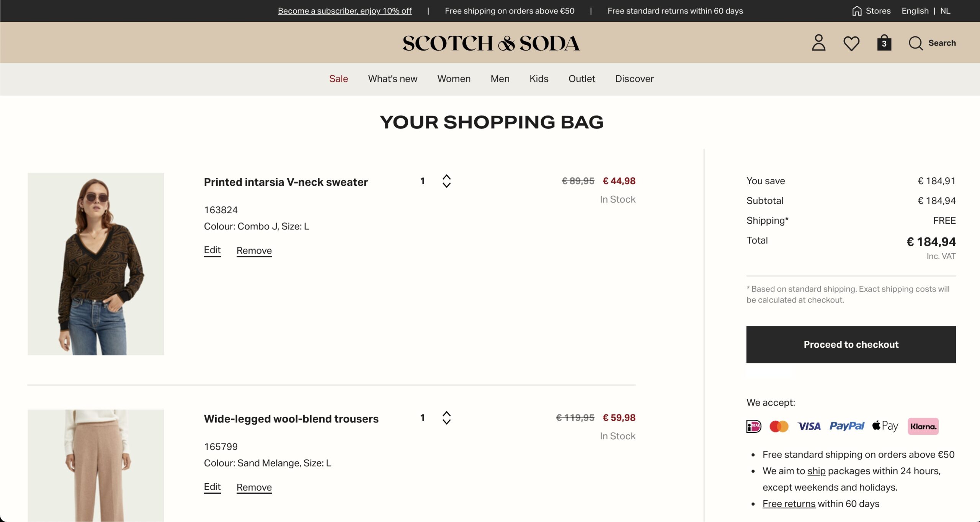The width and height of the screenshot is (980, 522).
Task: Click the PayPal payment logo
Action: 846,426
